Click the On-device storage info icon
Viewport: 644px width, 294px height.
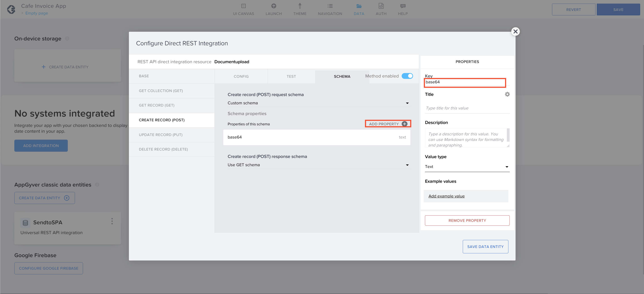click(x=67, y=38)
